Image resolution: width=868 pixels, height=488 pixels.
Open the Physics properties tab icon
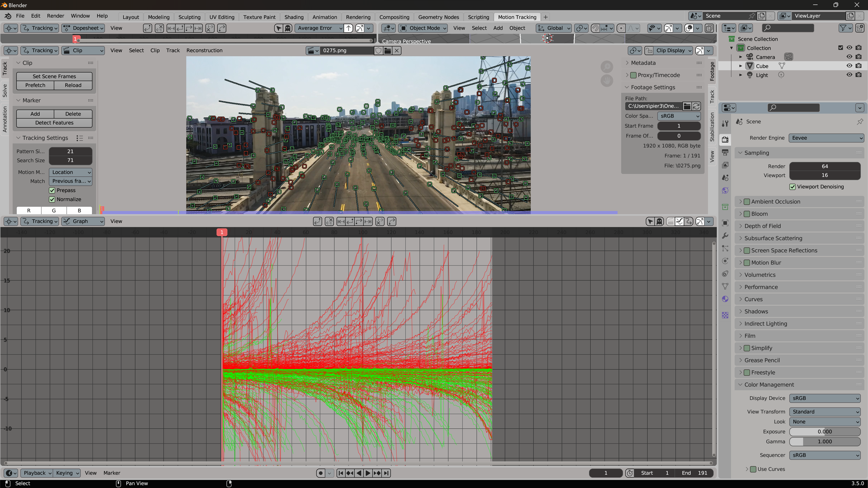click(x=725, y=261)
